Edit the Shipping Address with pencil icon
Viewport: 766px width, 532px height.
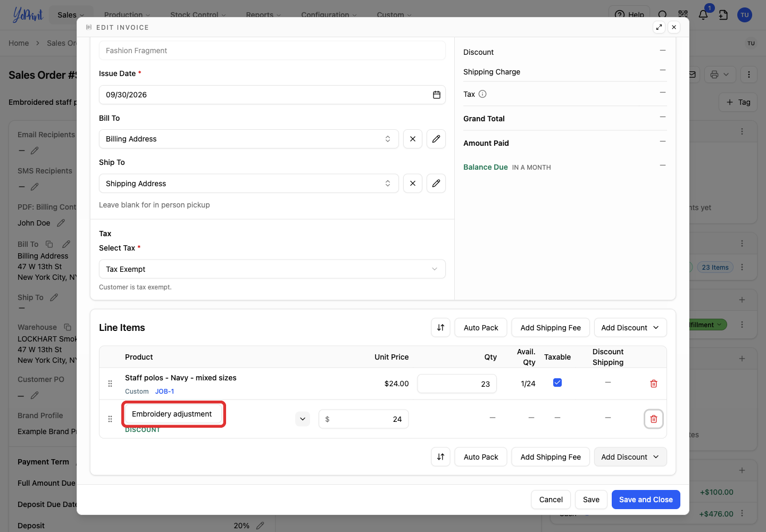pyautogui.click(x=436, y=184)
